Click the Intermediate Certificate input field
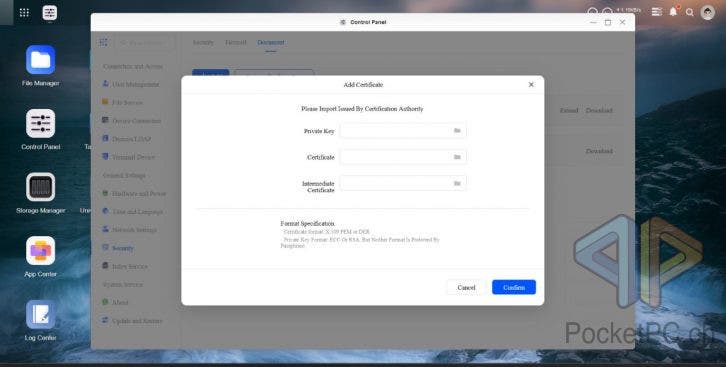Viewport: 726px width, 367px height. click(x=403, y=184)
